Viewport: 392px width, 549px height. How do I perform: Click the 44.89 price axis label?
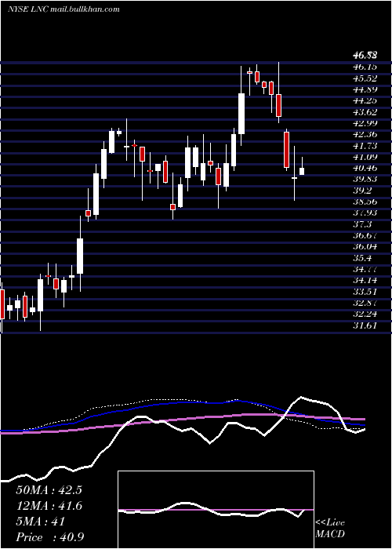click(x=365, y=89)
